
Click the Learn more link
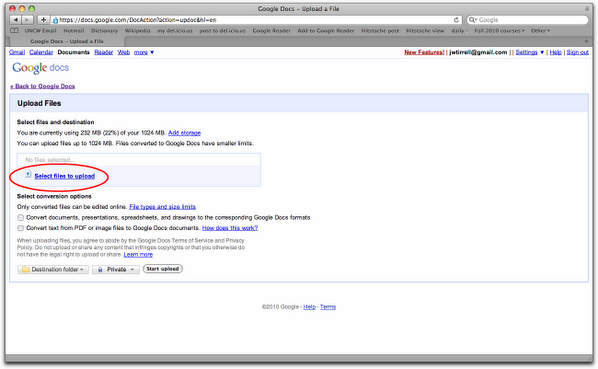pos(138,254)
